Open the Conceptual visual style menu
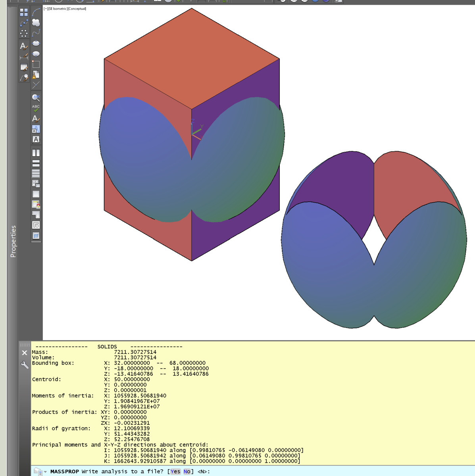 click(x=77, y=9)
